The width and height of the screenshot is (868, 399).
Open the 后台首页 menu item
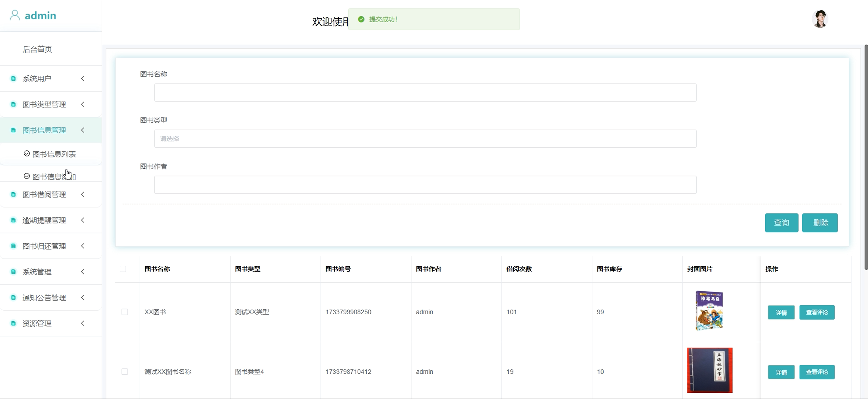pyautogui.click(x=37, y=49)
